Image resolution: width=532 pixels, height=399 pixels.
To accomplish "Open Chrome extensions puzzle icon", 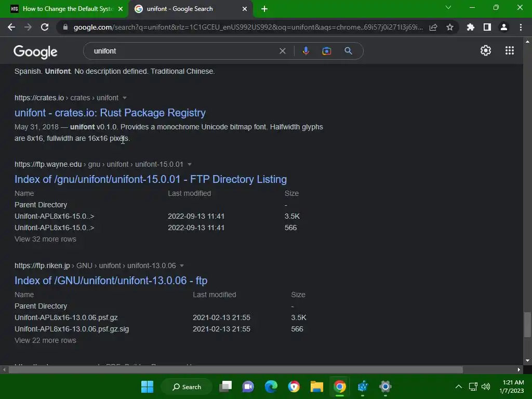I will click(471, 27).
